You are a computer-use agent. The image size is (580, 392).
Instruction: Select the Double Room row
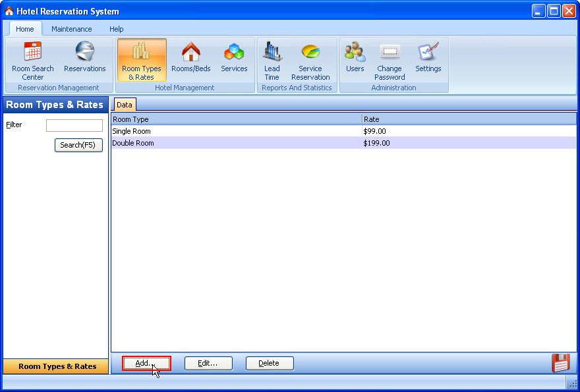click(198, 143)
